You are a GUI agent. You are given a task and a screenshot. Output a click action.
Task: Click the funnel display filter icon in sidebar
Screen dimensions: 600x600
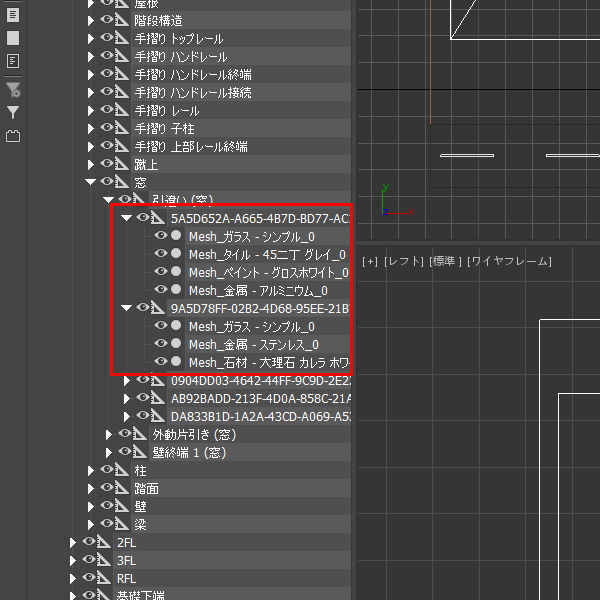13,113
